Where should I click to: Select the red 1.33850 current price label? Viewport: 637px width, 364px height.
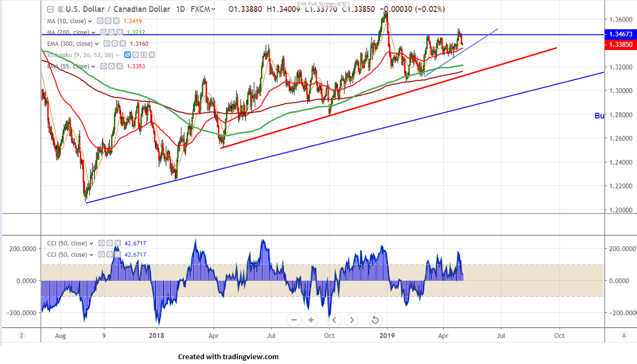point(621,44)
